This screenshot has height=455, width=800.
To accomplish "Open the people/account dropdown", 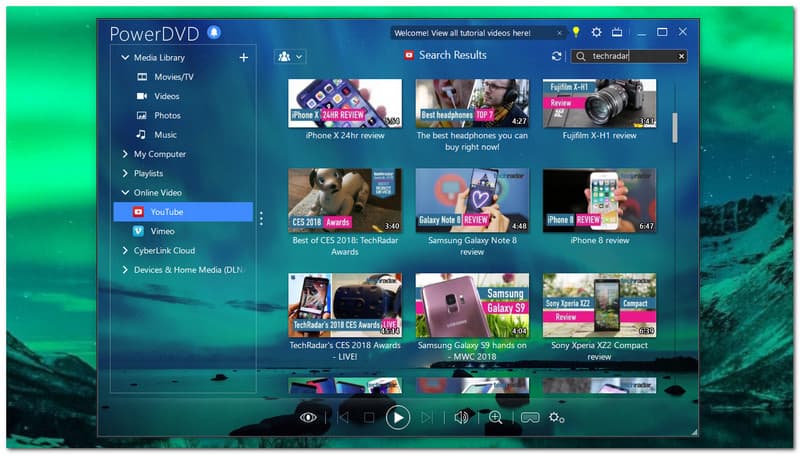I will click(x=290, y=57).
